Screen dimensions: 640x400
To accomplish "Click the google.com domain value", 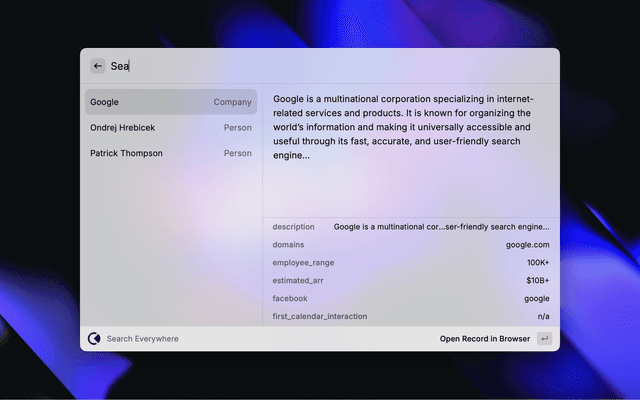I will [527, 245].
